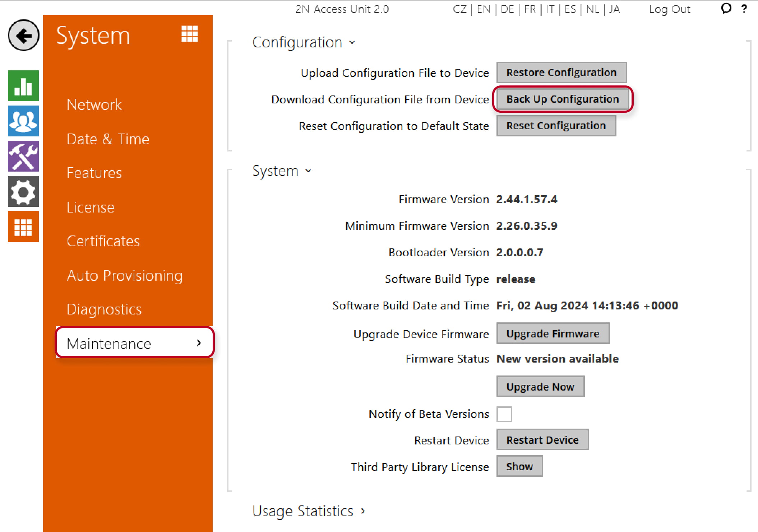Click the 'release' build type value
758x532 pixels.
pyautogui.click(x=516, y=279)
